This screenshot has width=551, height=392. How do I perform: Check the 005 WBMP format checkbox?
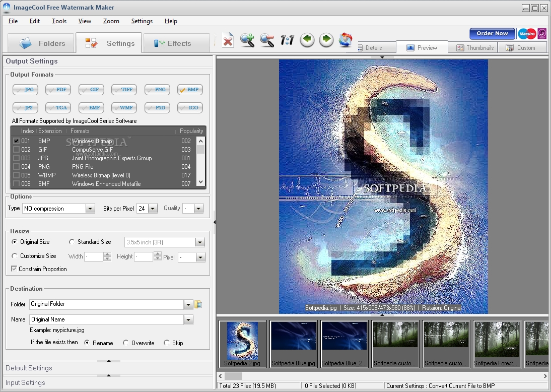coord(16,175)
